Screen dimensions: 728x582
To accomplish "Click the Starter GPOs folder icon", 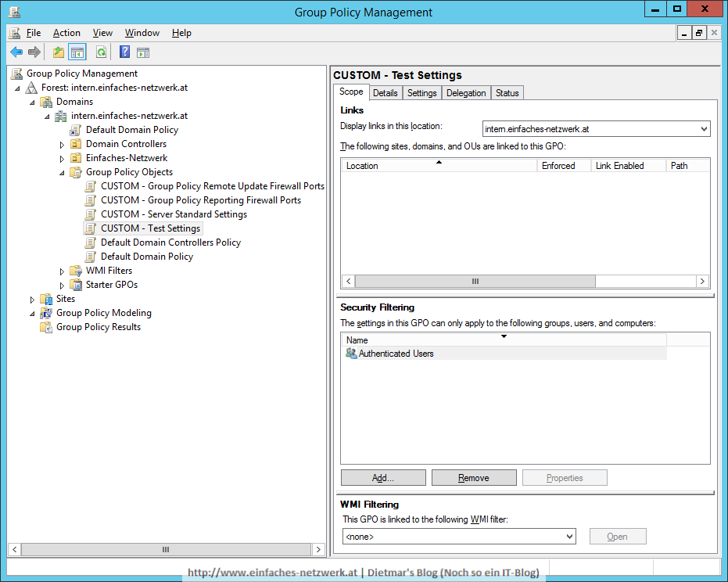I will point(76,285).
